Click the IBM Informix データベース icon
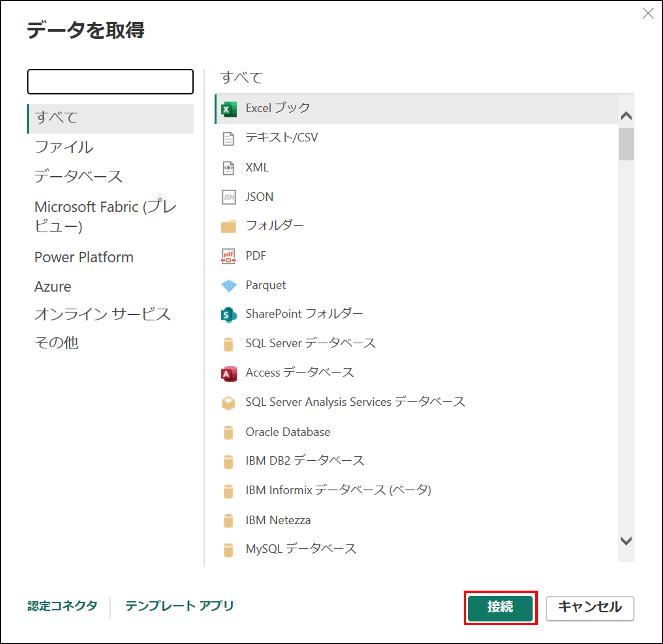Viewport: 663px width, 644px height. tap(228, 491)
